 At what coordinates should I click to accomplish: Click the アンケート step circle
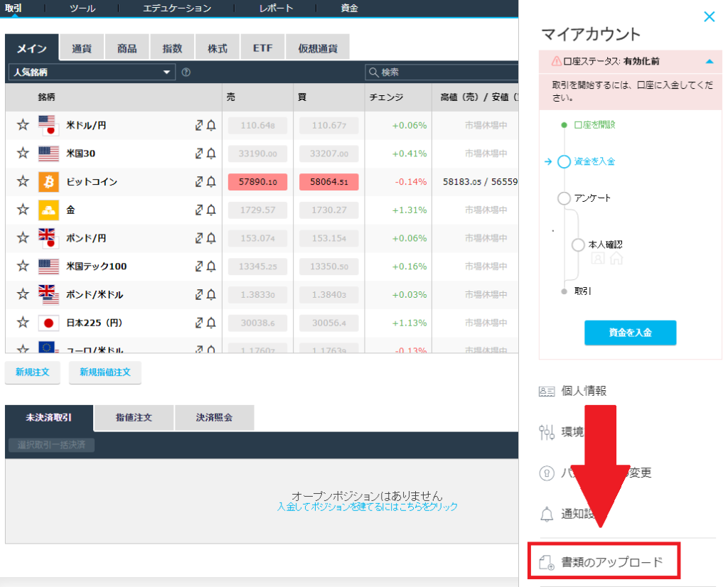tap(564, 198)
